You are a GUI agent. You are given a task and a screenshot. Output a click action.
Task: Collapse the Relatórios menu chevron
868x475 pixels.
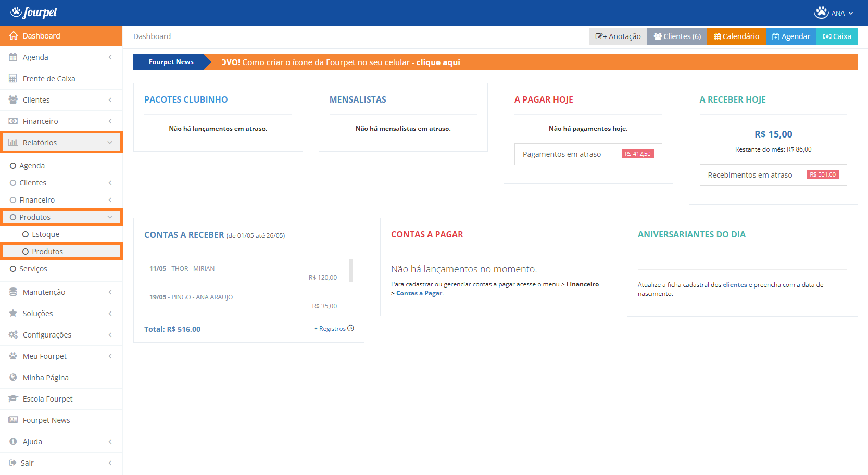tap(110, 143)
